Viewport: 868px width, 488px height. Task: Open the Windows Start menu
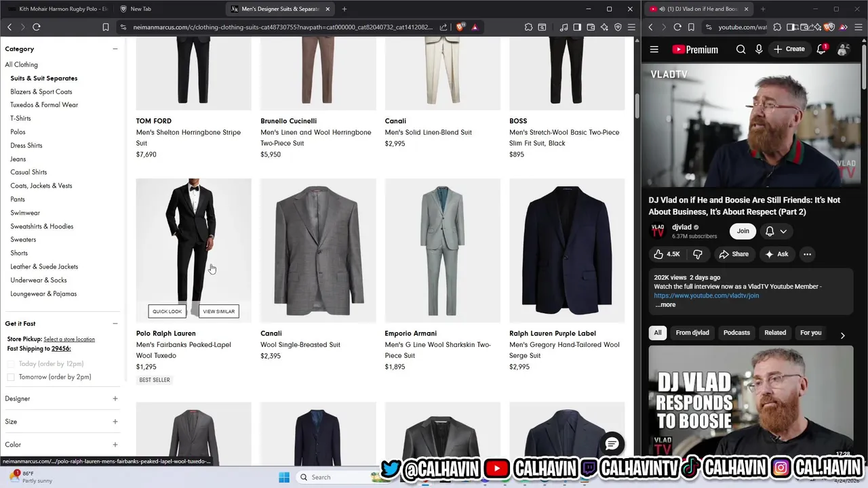click(x=284, y=477)
